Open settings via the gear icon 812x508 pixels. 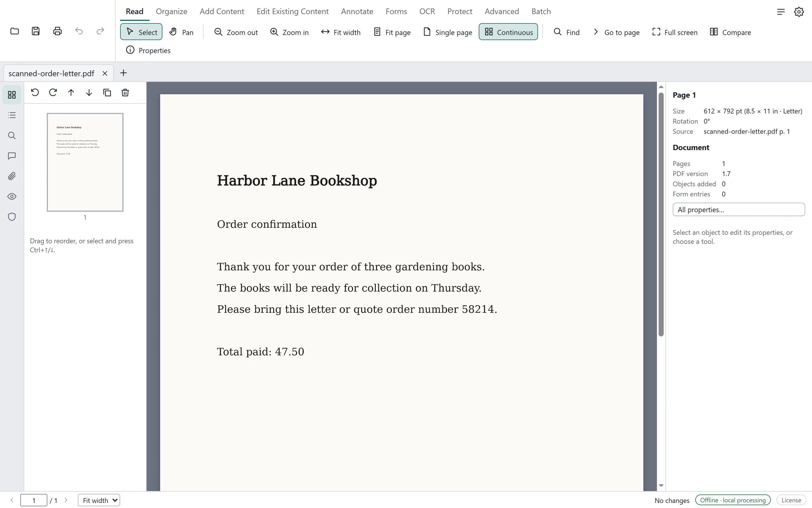click(799, 12)
